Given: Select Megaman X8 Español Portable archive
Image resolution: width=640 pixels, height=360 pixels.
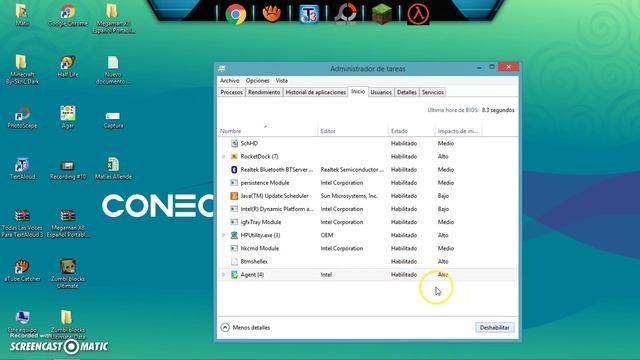Looking at the screenshot, I should (68, 223).
